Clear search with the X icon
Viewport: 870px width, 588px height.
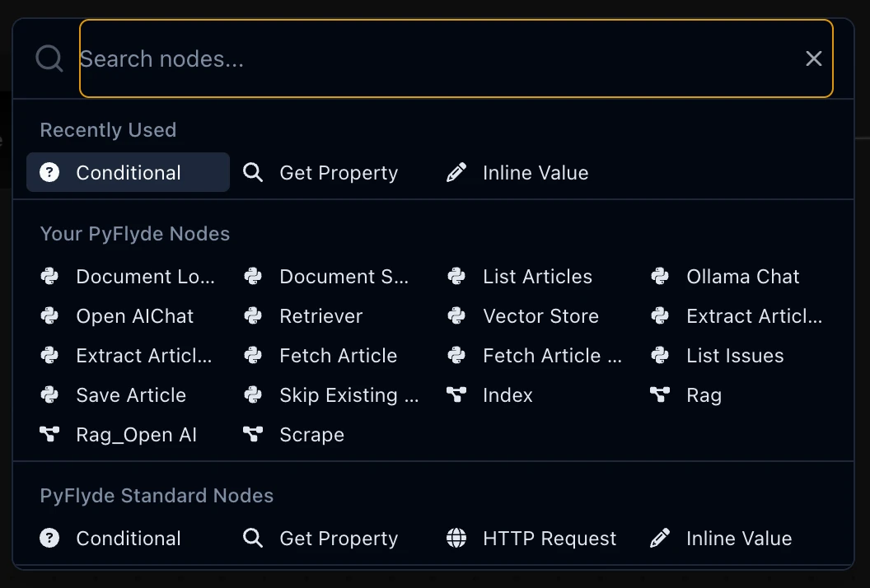point(813,58)
